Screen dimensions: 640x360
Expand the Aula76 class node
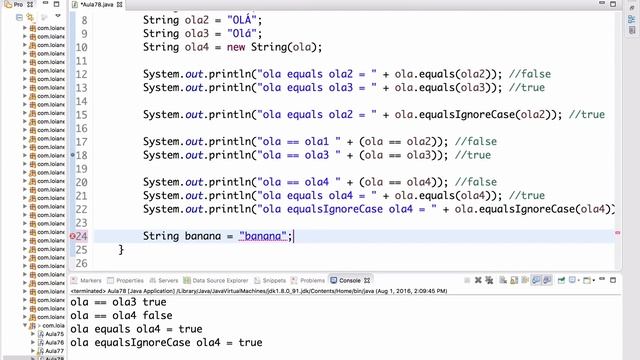pyautogui.click(x=33, y=342)
